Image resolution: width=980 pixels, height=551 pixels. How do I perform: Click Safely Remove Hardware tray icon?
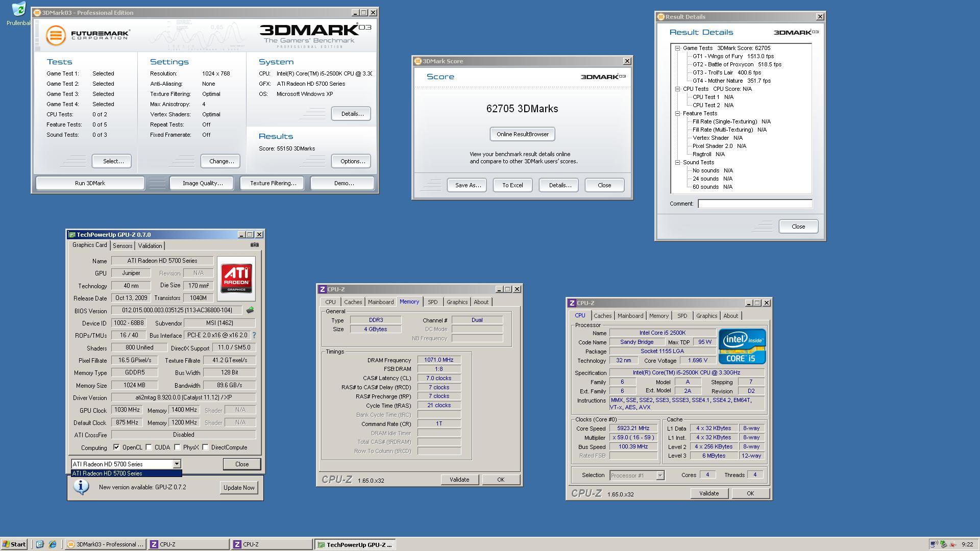[943, 544]
